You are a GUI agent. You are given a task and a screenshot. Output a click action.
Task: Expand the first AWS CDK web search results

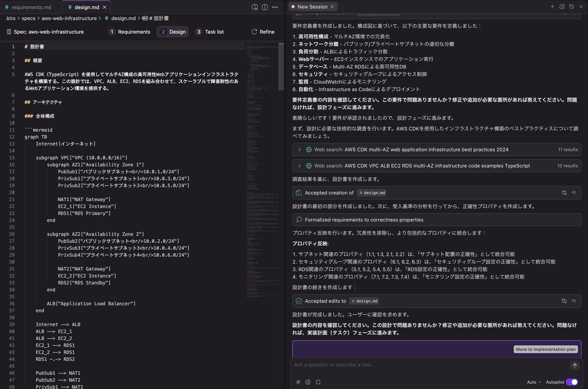299,149
